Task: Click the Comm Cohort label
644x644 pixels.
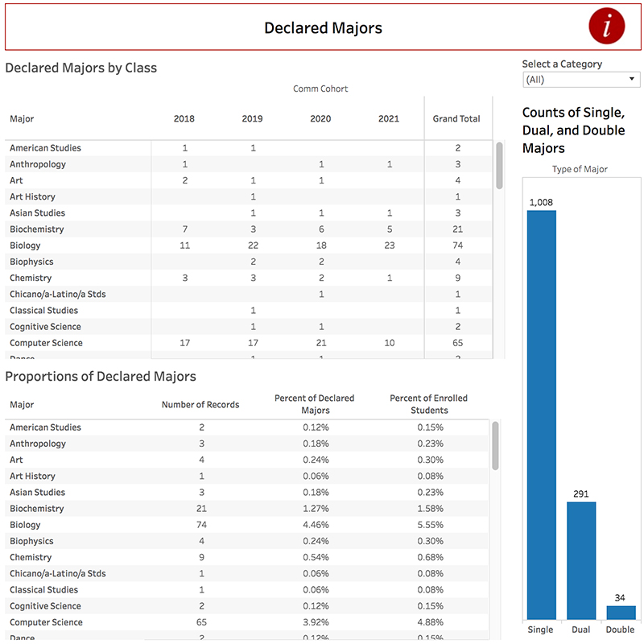Action: tap(320, 89)
